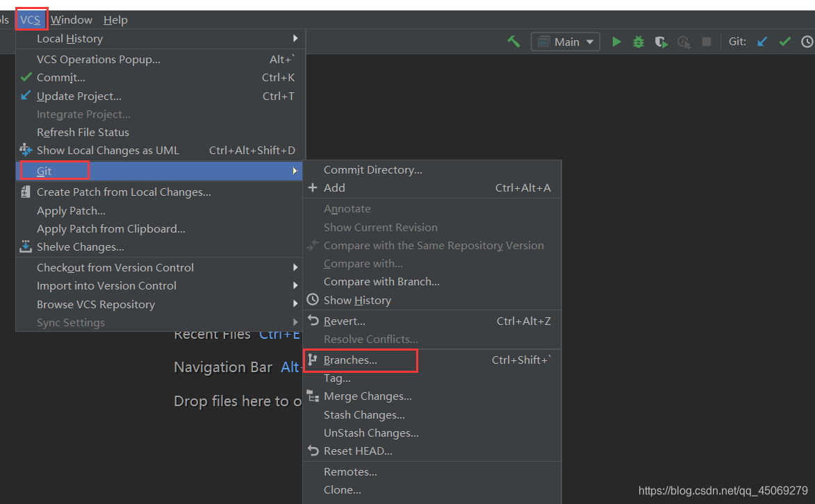The width and height of the screenshot is (815, 504).
Task: Choose Add in the Git submenu
Action: click(x=432, y=187)
